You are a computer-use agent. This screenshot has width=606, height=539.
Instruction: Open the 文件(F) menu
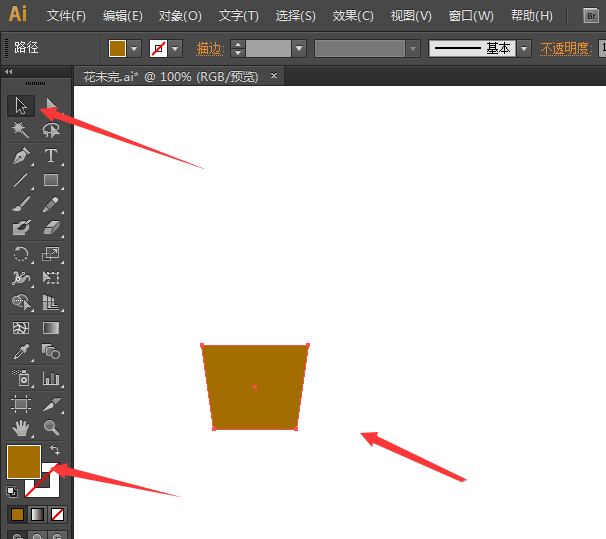(x=66, y=16)
